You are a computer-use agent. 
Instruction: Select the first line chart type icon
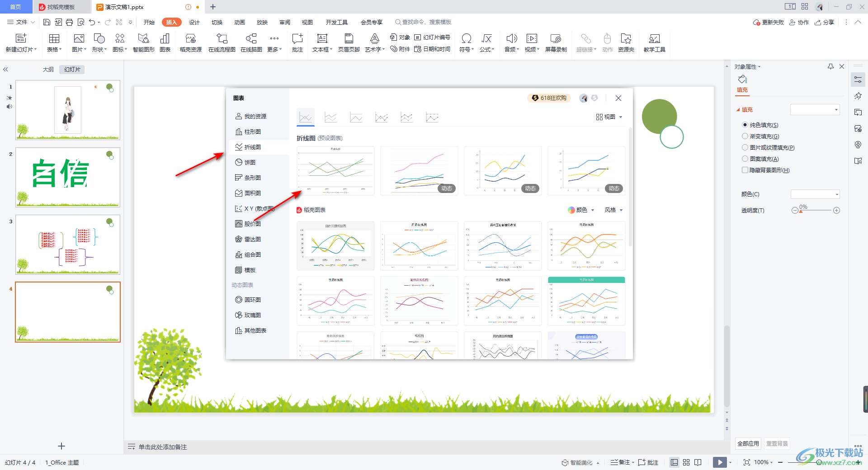point(306,117)
